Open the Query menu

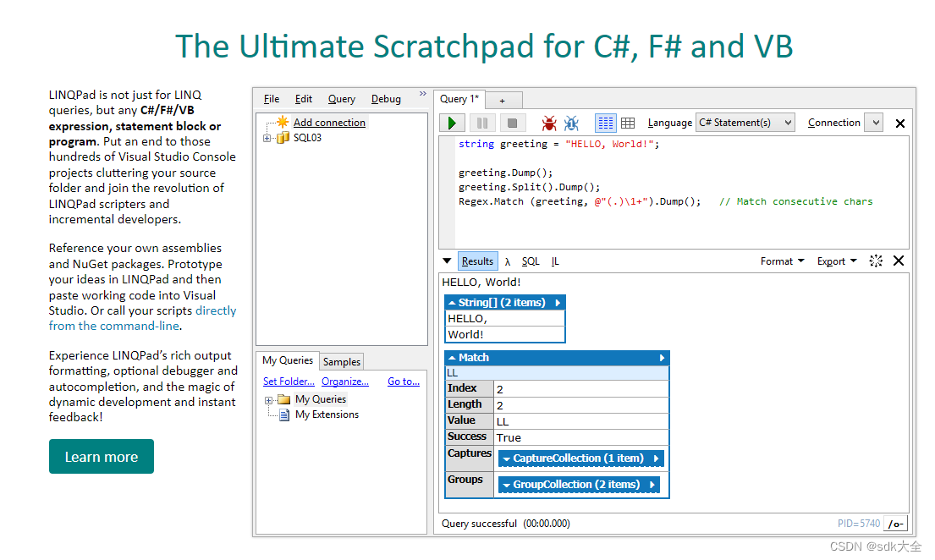pos(341,99)
